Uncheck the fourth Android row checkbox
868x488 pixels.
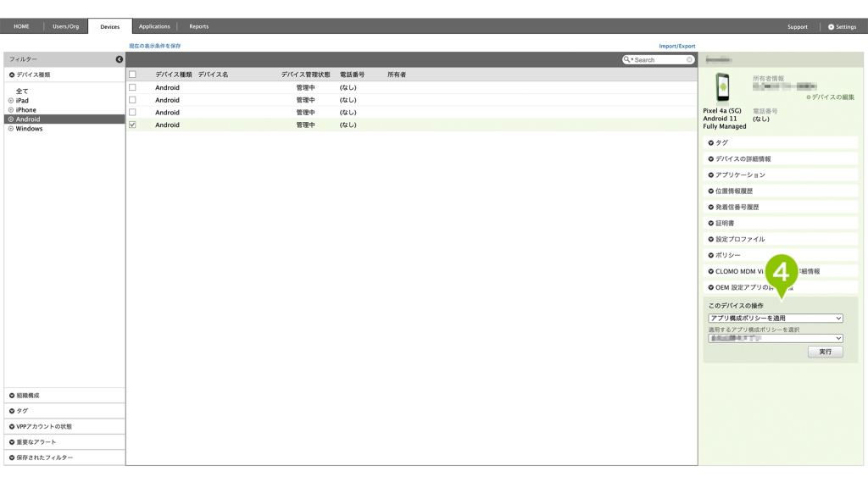pyautogui.click(x=132, y=125)
